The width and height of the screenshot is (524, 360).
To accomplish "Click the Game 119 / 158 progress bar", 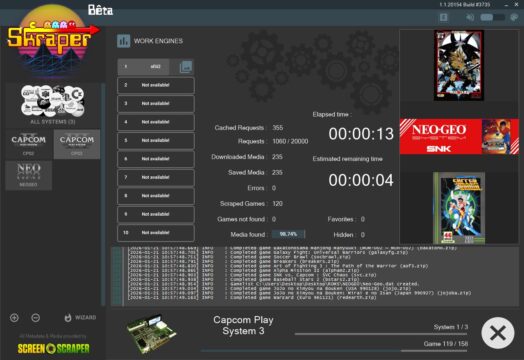I will (334, 351).
